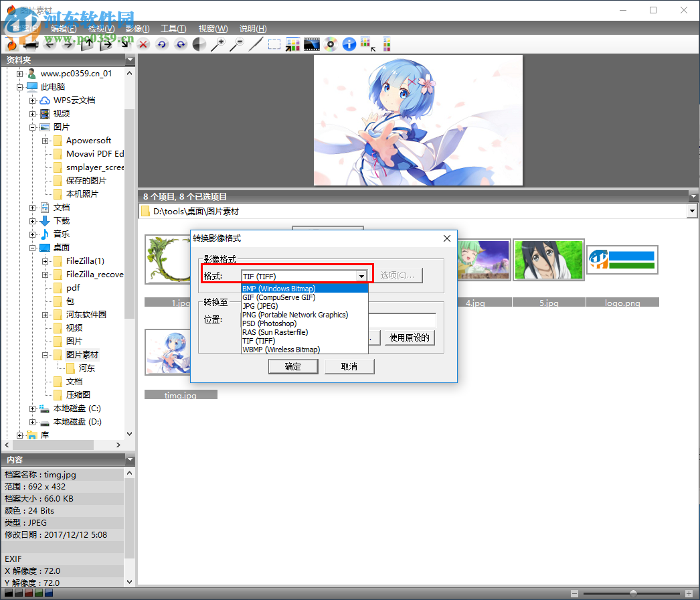
Task: Open the 工具(T) menu
Action: click(173, 29)
